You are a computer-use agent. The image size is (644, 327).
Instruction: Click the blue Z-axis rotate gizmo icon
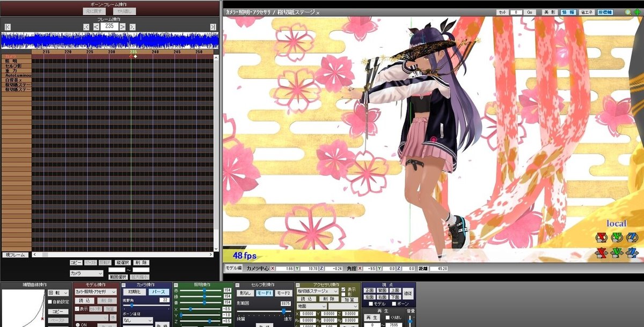[632, 236]
